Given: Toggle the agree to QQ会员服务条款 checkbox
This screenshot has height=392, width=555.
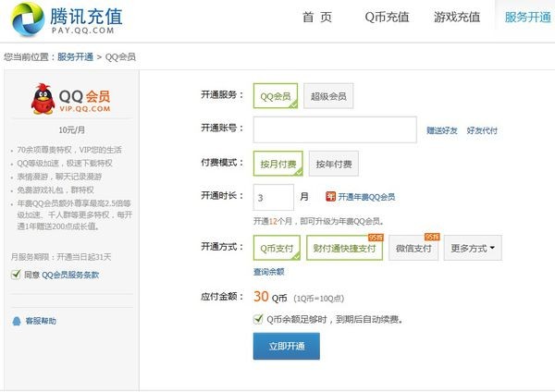Looking at the screenshot, I should click(x=16, y=275).
